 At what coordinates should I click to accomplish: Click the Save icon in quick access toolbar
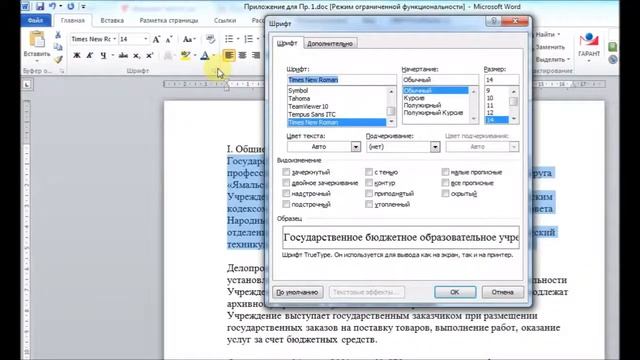pos(40,6)
